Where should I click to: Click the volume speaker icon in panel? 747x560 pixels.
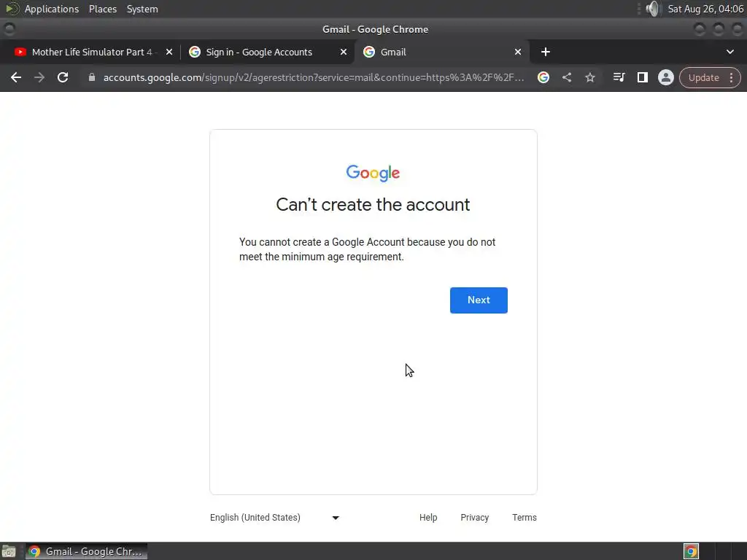653,9
